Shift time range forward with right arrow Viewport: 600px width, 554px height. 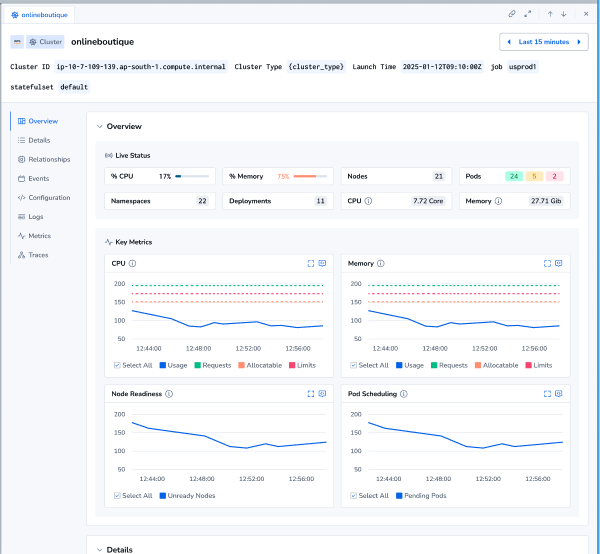pyautogui.click(x=579, y=42)
